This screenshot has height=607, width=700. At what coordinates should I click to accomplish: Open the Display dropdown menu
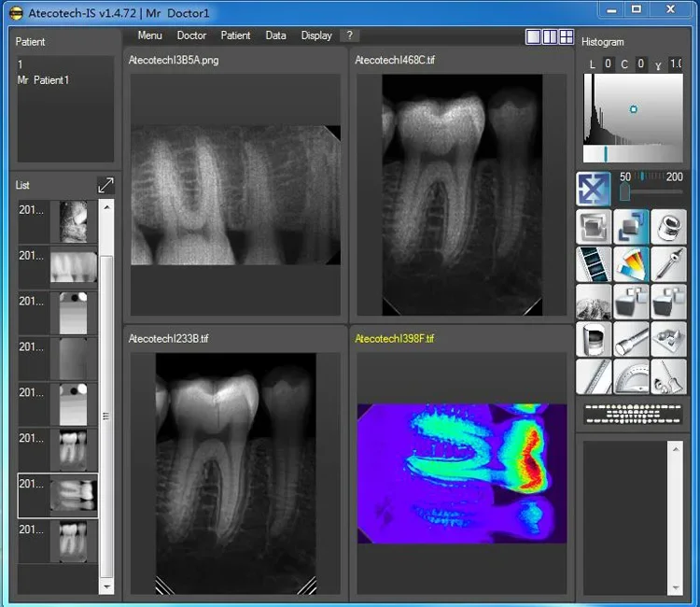(x=316, y=35)
